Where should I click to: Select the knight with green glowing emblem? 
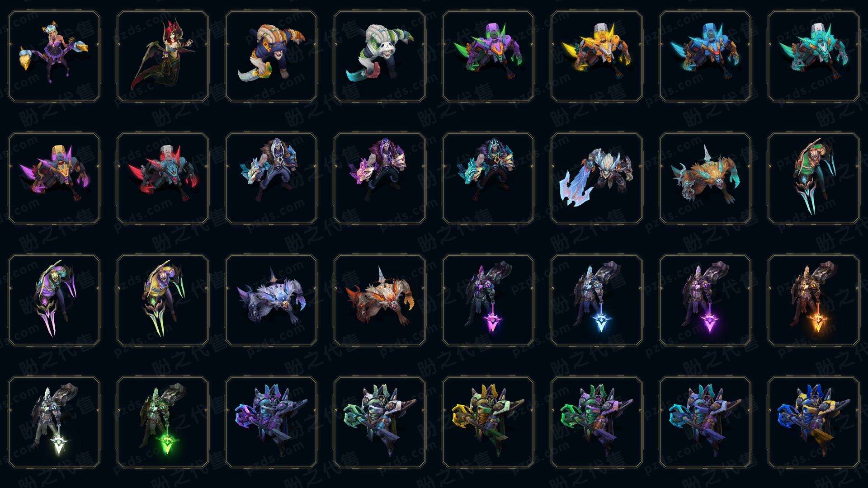(163, 422)
